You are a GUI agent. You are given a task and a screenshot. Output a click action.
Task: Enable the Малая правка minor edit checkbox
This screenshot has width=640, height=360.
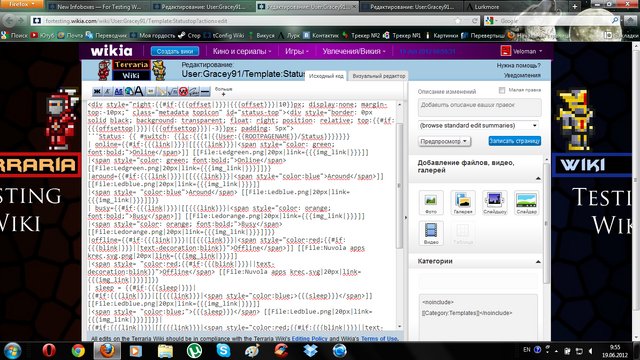click(x=502, y=90)
